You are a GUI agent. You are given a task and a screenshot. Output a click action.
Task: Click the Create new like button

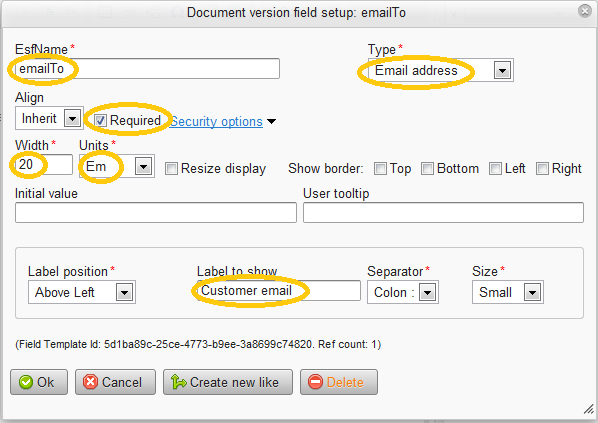click(228, 382)
